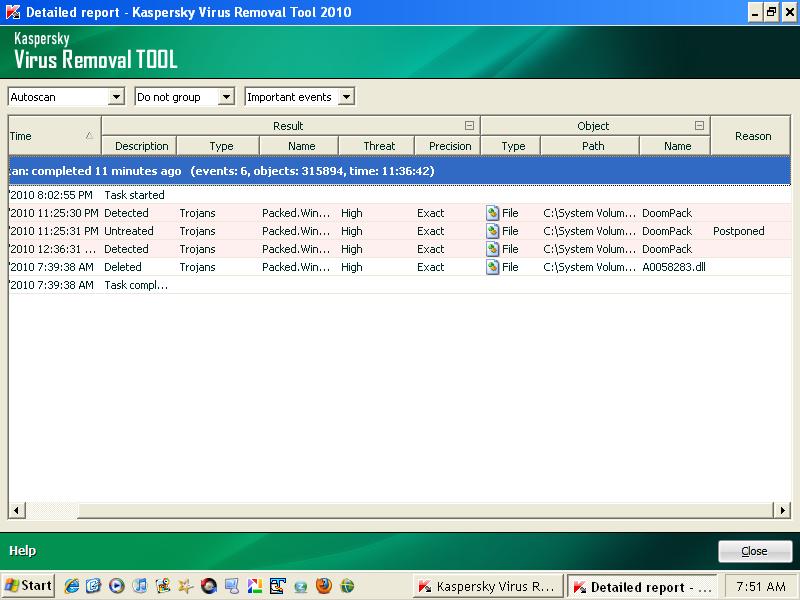The width and height of the screenshot is (800, 600).
Task: Open the blue envelope mail icon in quick launch
Action: point(94,586)
